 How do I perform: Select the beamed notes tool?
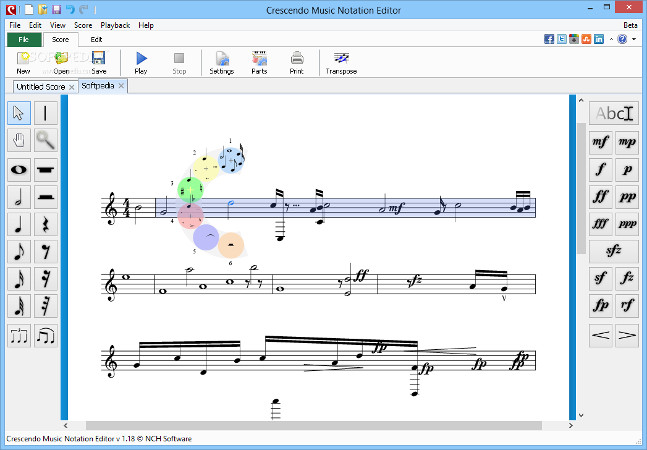point(45,336)
